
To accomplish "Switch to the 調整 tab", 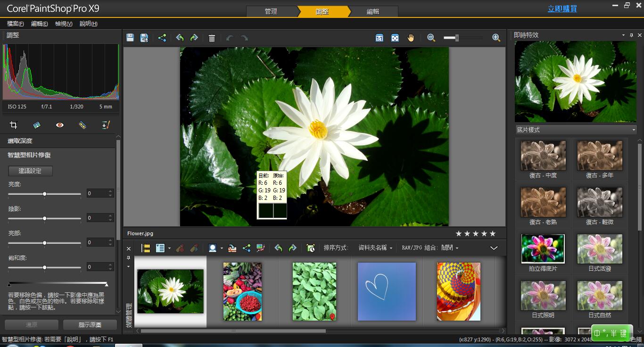I will [322, 12].
